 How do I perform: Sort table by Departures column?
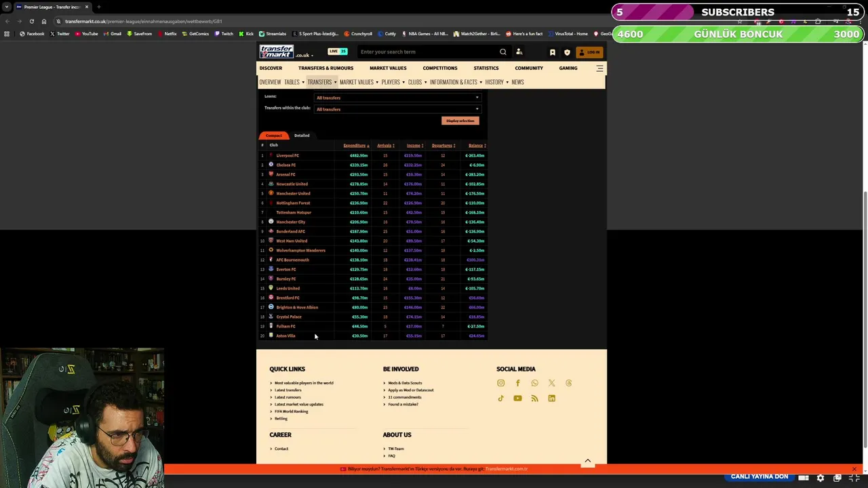pos(443,146)
